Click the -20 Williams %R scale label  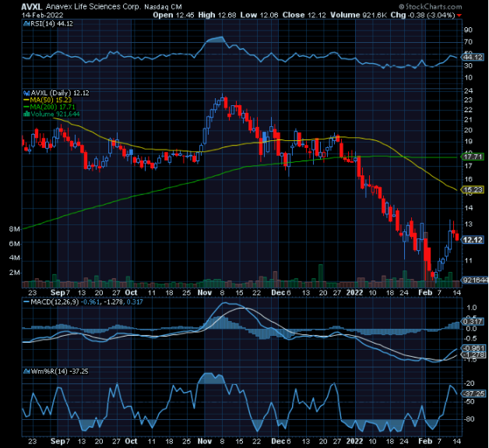pos(469,383)
